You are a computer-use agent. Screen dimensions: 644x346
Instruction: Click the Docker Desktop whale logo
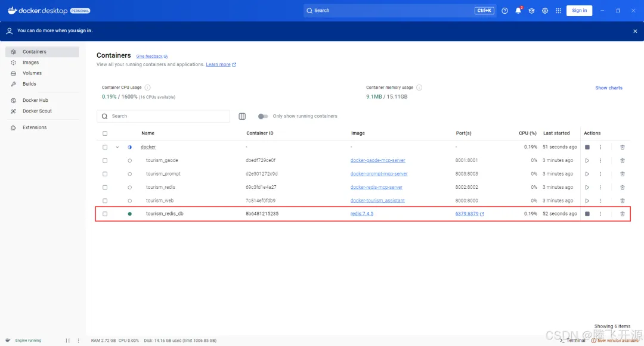point(12,10)
